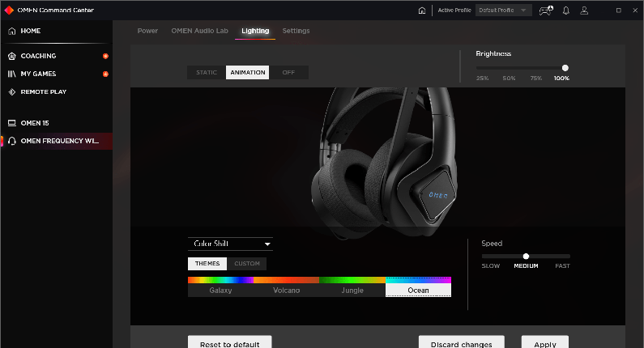Image resolution: width=644 pixels, height=348 pixels.
Task: Click the Ocean cyan-magenta color strip
Action: coord(418,280)
